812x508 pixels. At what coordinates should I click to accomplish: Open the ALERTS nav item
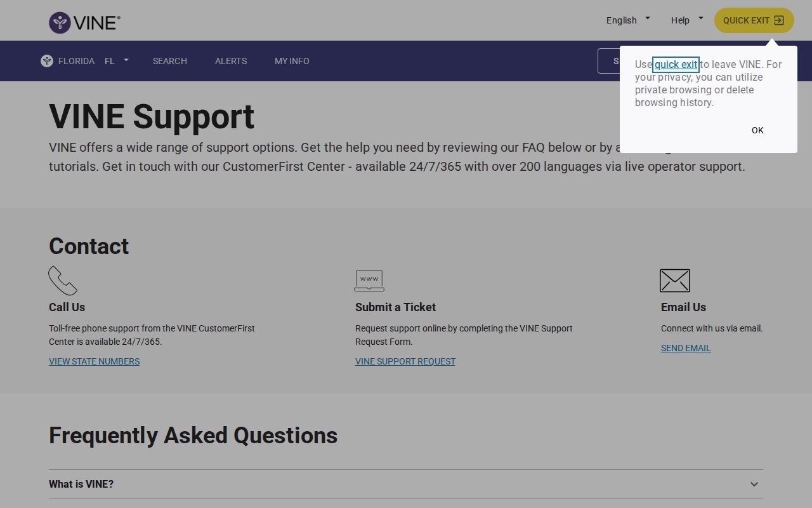click(x=231, y=61)
